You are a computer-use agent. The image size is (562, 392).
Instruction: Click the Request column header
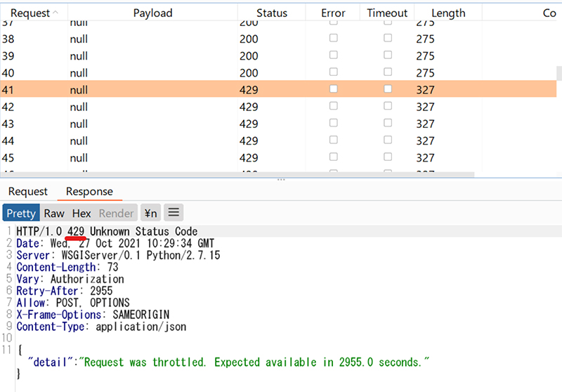(34, 13)
